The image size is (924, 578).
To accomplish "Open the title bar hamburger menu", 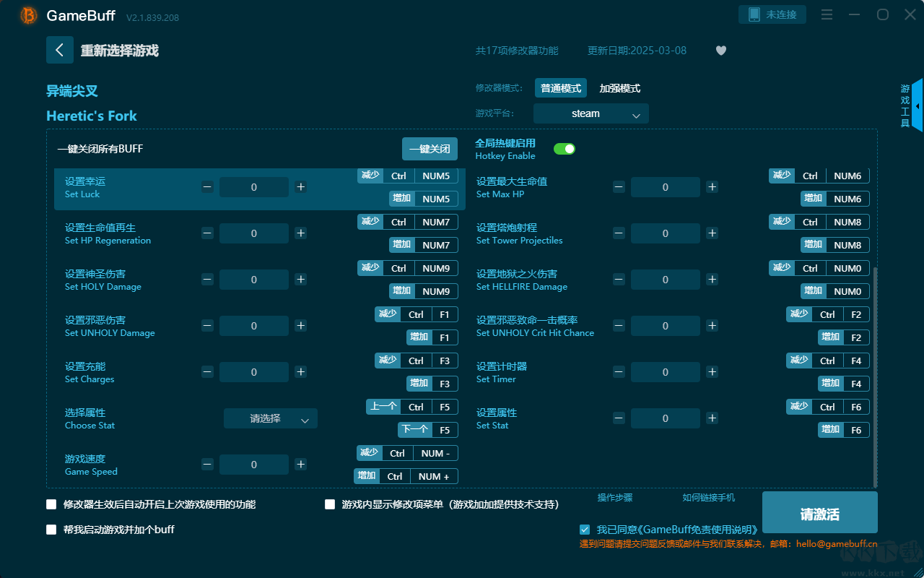I will point(827,14).
